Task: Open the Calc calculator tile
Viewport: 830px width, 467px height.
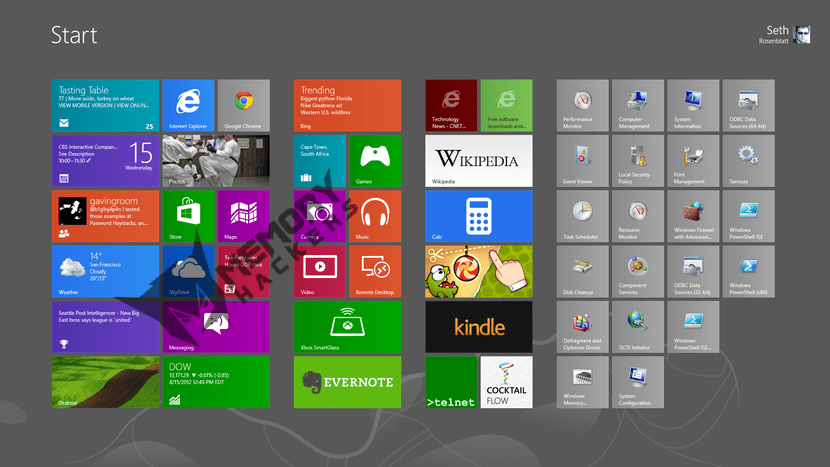Action: 479,216
